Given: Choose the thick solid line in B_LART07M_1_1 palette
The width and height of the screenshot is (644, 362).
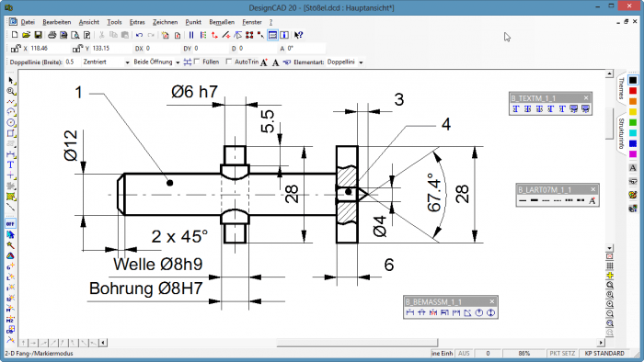Looking at the screenshot, I should click(x=535, y=200).
